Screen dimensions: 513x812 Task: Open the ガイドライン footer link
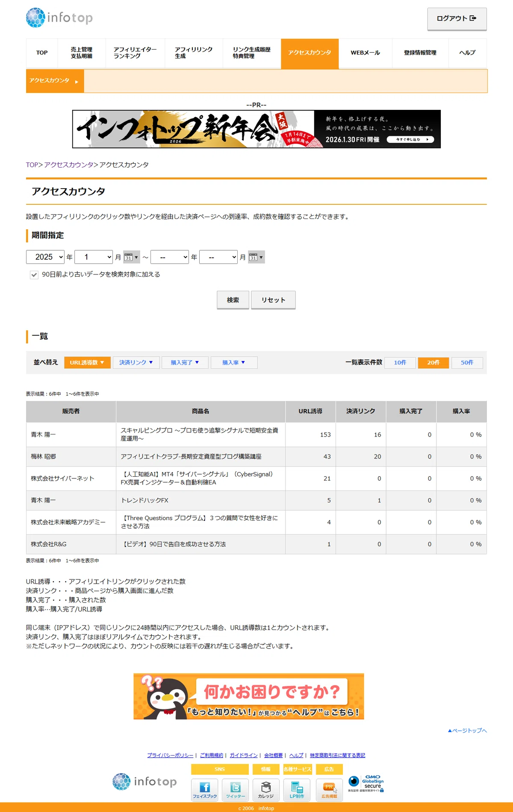point(244,756)
